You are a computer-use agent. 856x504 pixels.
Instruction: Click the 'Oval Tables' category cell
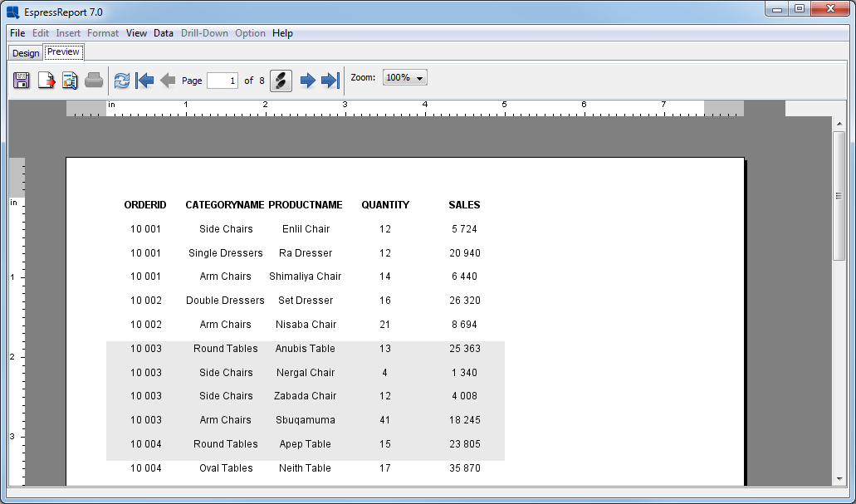(226, 468)
